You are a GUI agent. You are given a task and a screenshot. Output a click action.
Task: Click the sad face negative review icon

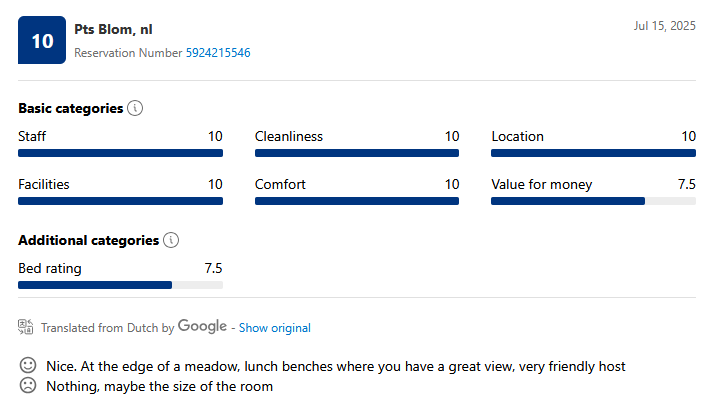pyautogui.click(x=28, y=386)
